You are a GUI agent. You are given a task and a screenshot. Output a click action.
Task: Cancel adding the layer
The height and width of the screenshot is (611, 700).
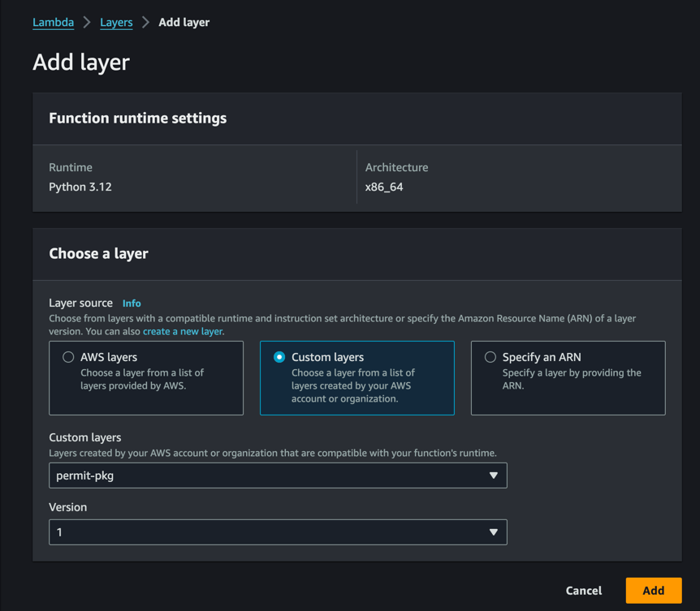pyautogui.click(x=583, y=591)
